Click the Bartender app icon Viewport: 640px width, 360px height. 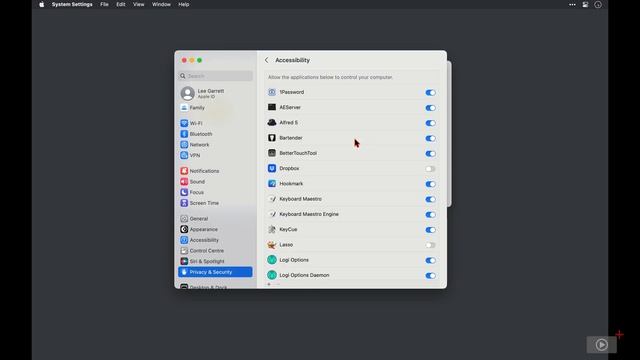272,138
